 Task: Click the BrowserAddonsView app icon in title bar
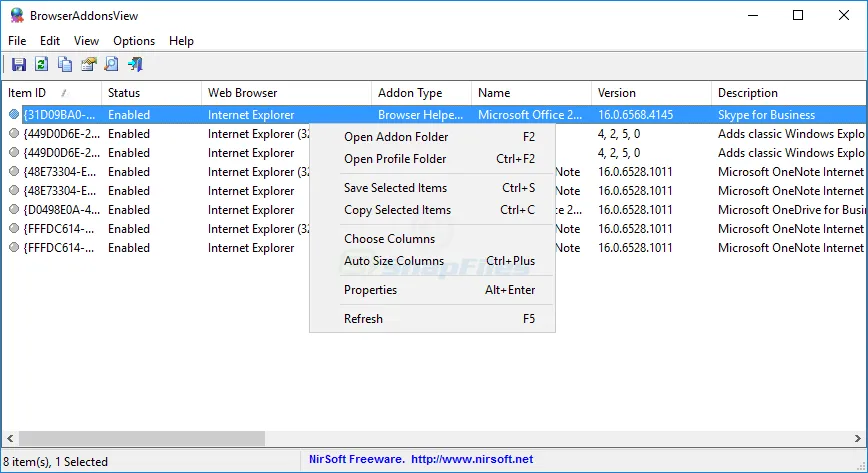pos(17,16)
